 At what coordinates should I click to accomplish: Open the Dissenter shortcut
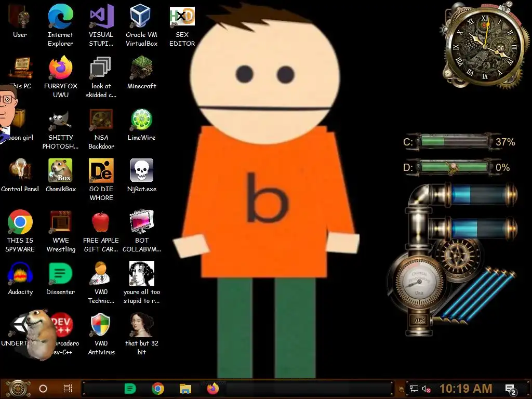61,278
